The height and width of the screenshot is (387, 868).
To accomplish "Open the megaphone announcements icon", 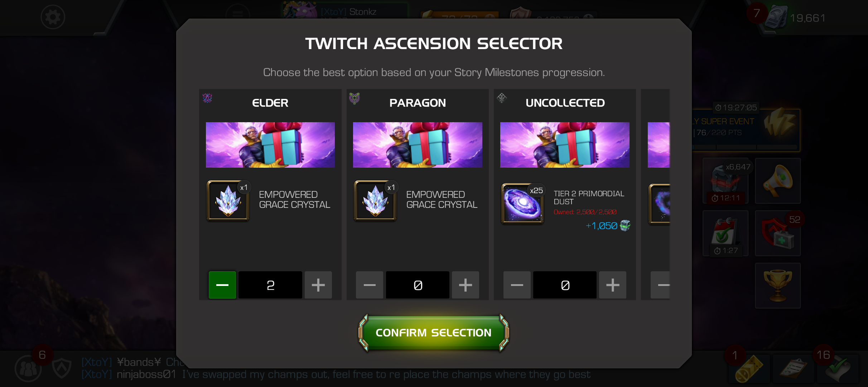I will tap(778, 181).
